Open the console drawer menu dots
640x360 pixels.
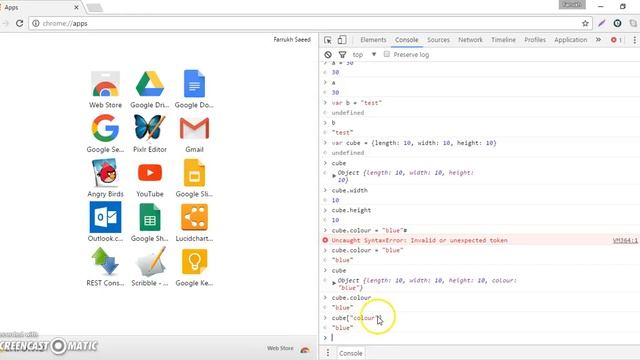(328, 353)
